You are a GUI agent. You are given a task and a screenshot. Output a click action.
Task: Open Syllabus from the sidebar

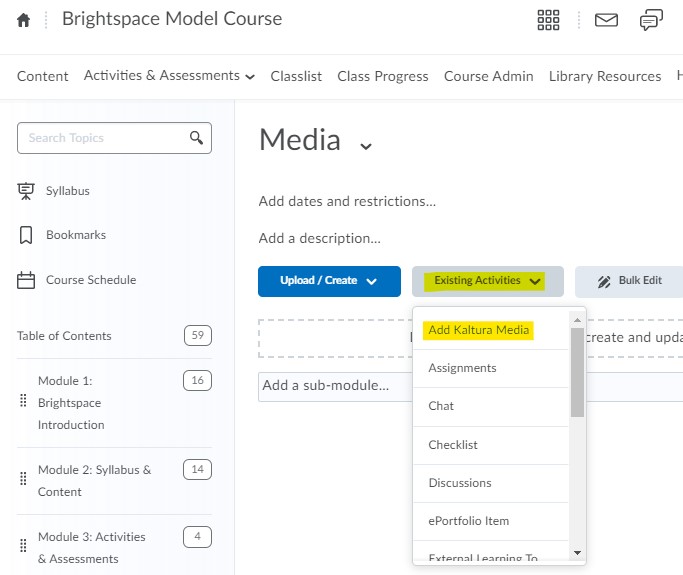pos(67,191)
